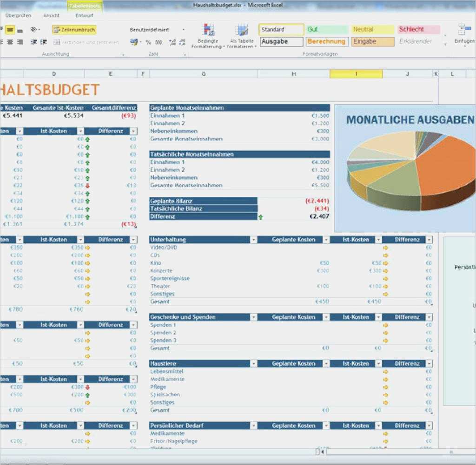This screenshot has width=476, height=465.
Task: Open the Benutzerdefiniert number format dropdown
Action: (184, 29)
